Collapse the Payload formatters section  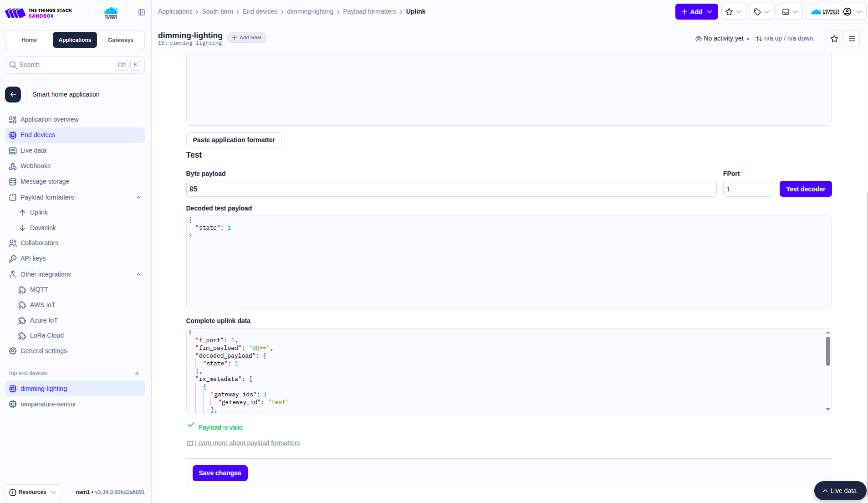(x=138, y=197)
